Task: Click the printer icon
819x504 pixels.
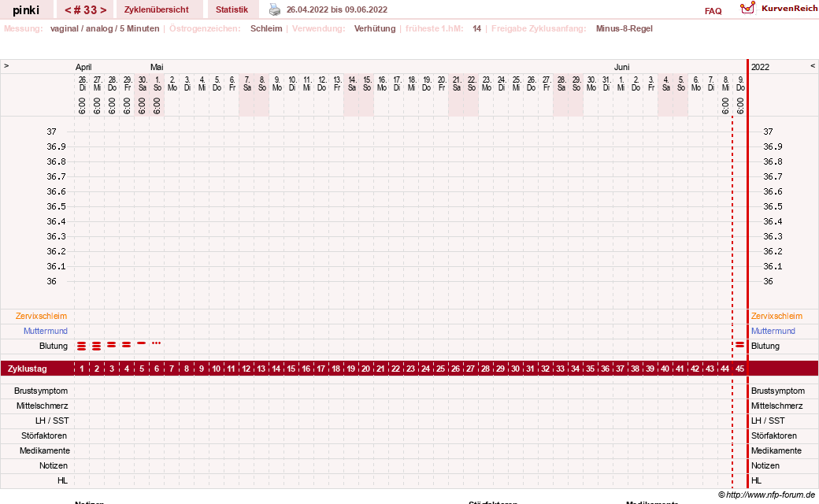Action: [275, 9]
